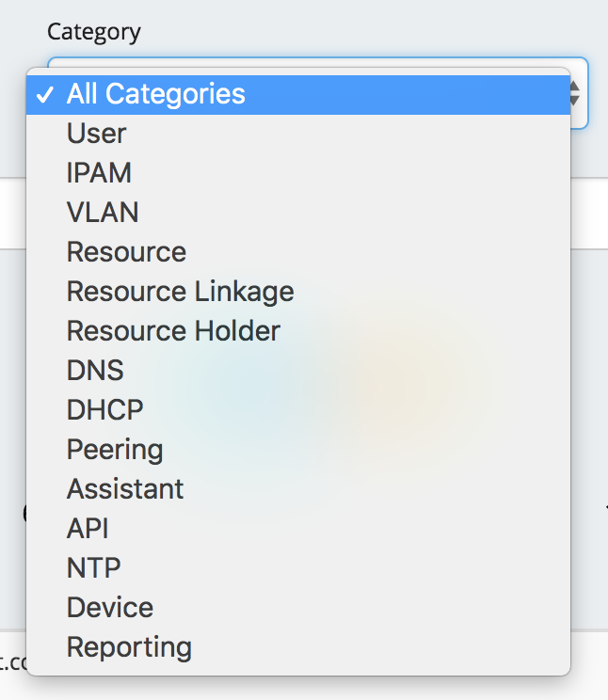This screenshot has width=608, height=700.
Task: Select Reporting at the list bottom
Action: pyautogui.click(x=129, y=647)
